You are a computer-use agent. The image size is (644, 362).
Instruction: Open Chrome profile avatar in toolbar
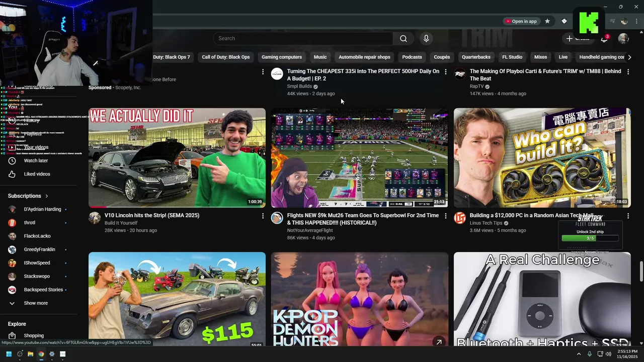624,21
